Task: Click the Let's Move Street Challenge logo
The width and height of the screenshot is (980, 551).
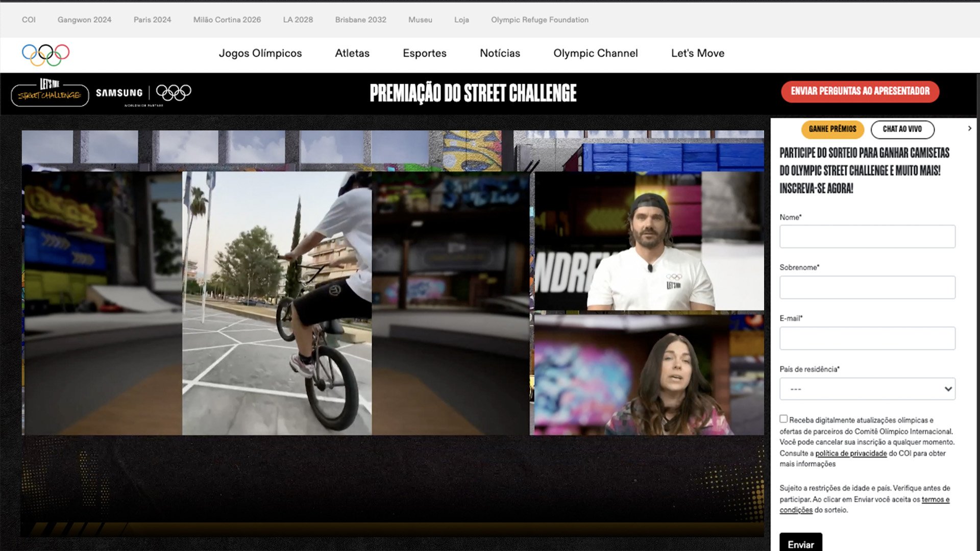Action: pos(50,92)
